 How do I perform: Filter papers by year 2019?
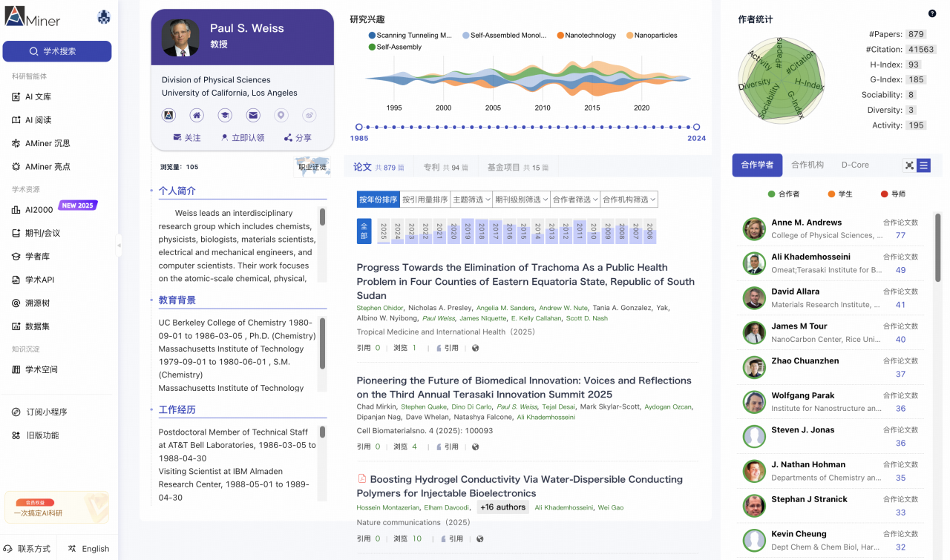pyautogui.click(x=468, y=231)
